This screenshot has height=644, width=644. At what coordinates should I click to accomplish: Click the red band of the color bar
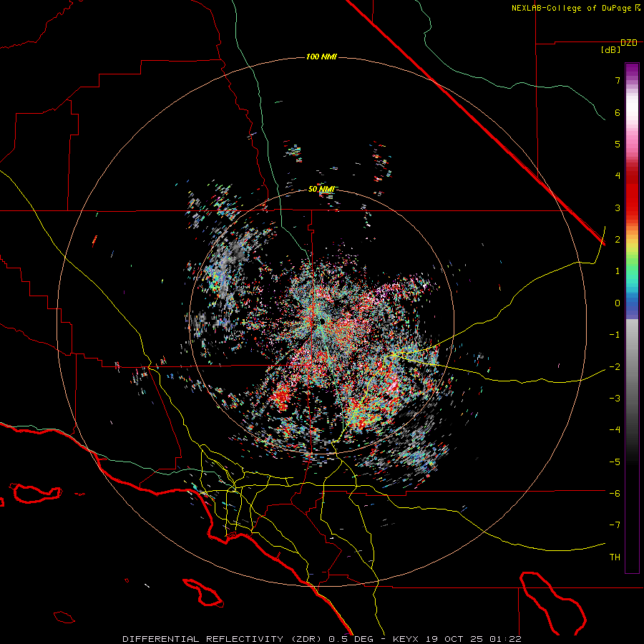click(632, 197)
